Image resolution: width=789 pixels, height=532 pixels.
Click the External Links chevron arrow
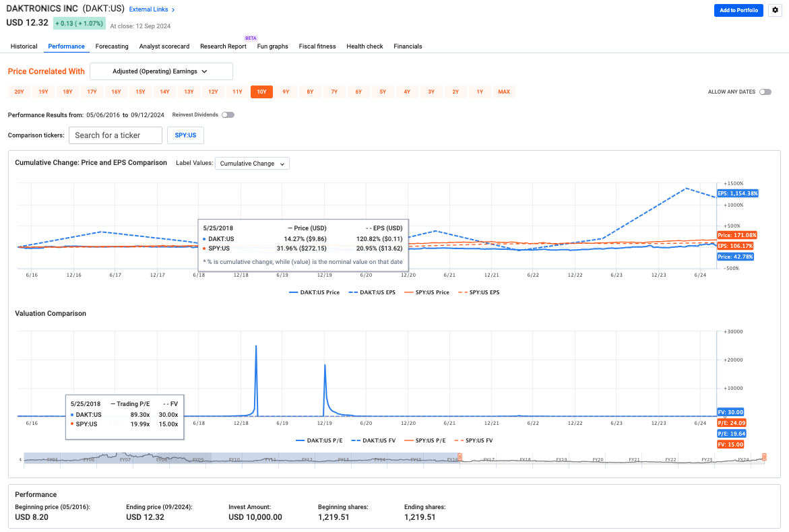pos(173,9)
